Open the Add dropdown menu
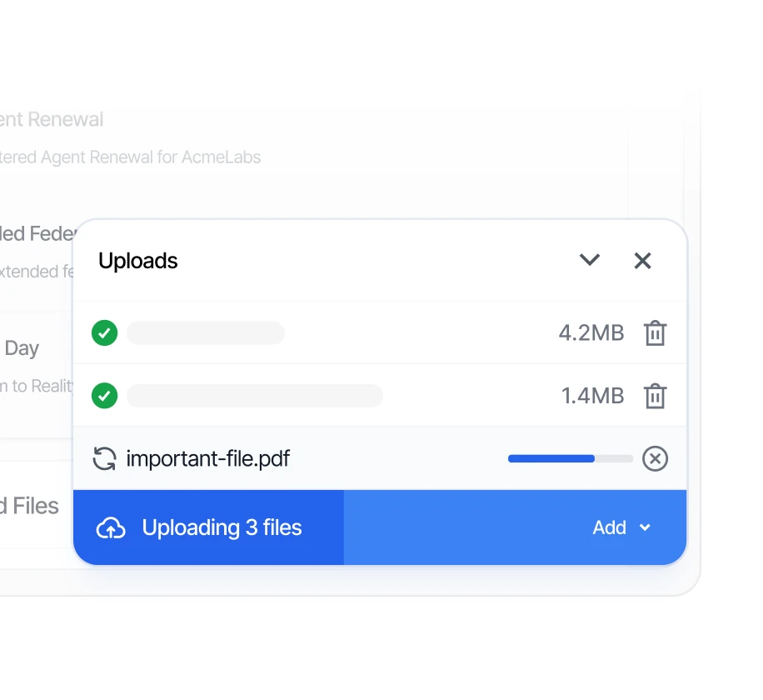This screenshot has height=700, width=763. (x=621, y=527)
